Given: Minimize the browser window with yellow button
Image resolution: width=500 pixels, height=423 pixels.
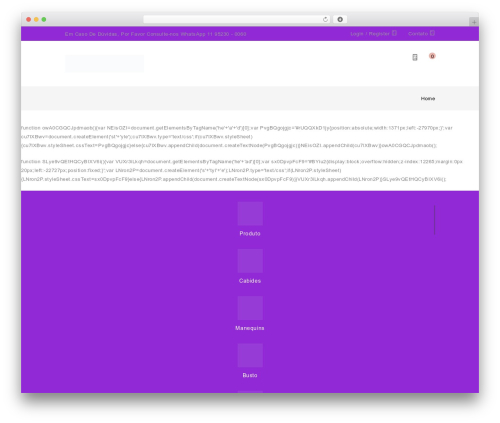Looking at the screenshot, I should (x=36, y=20).
